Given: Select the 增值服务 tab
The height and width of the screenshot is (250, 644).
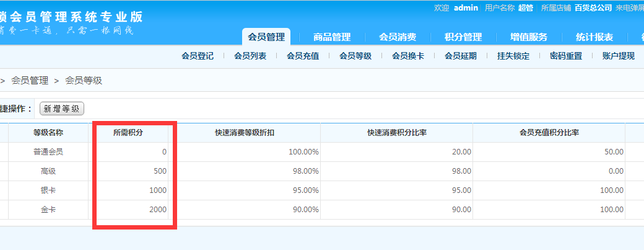Looking at the screenshot, I should 529,37.
